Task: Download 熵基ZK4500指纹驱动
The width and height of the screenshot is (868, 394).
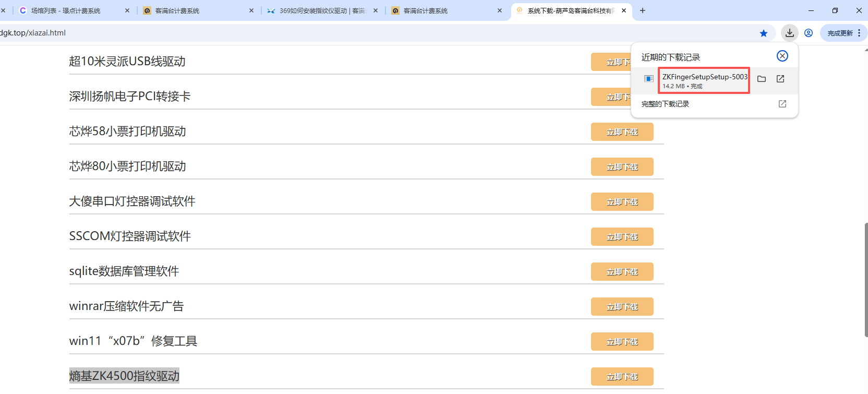Action: click(622, 377)
